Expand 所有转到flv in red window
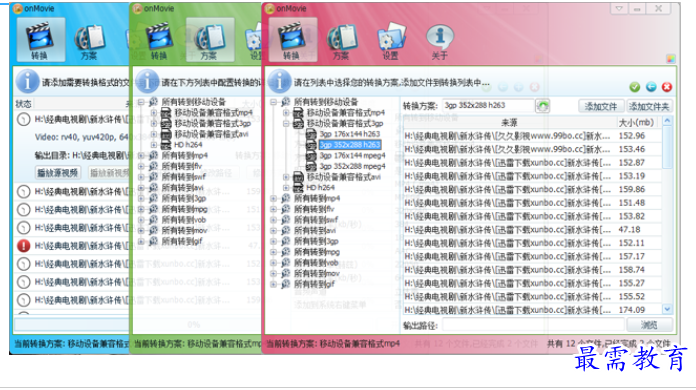Image resolution: width=696 pixels, height=390 pixels. 274,209
